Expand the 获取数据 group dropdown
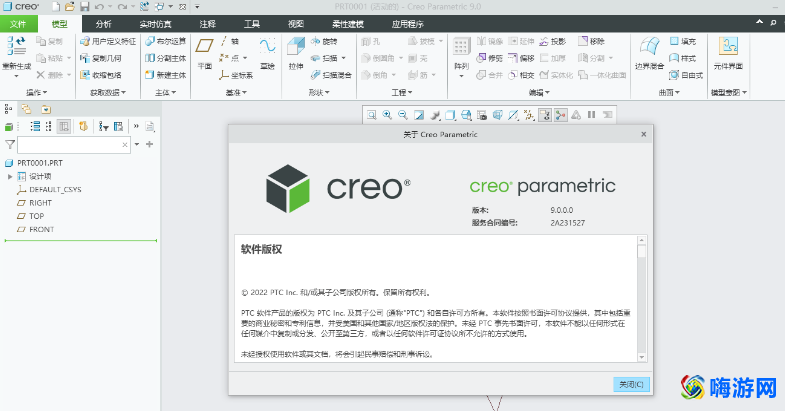This screenshot has width=785, height=411. (108, 93)
